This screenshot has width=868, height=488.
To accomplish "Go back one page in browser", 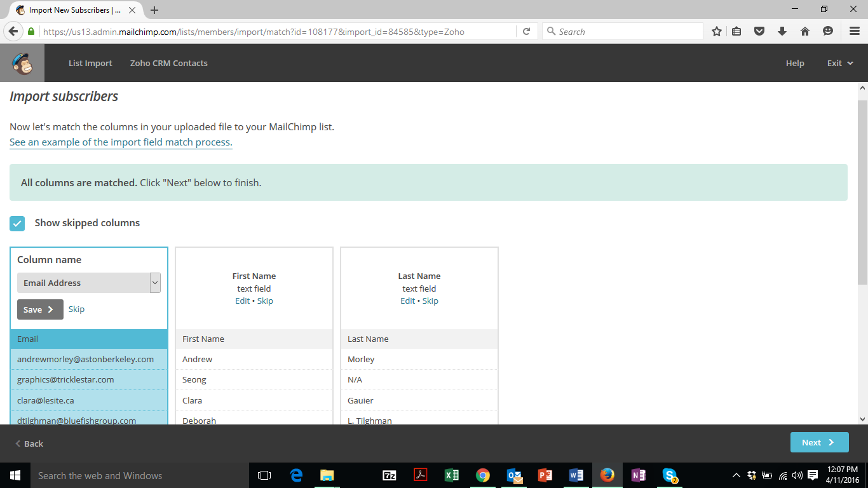I will pos(13,31).
